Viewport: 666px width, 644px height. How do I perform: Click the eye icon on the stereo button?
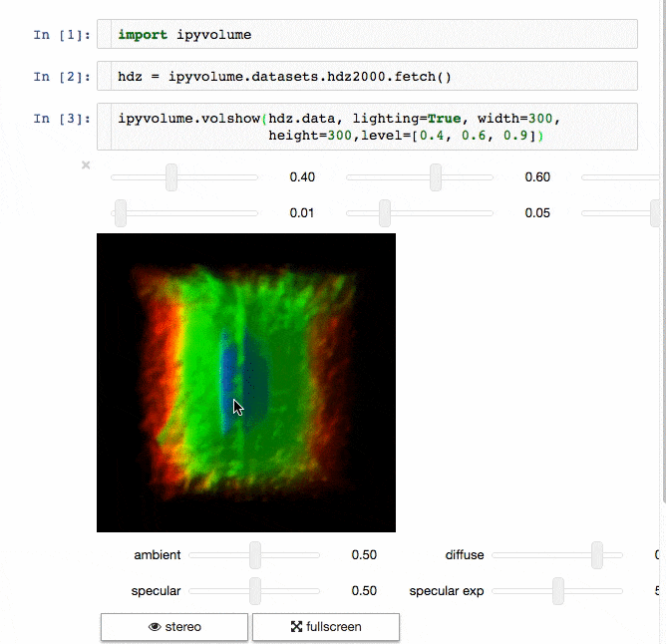point(155,627)
